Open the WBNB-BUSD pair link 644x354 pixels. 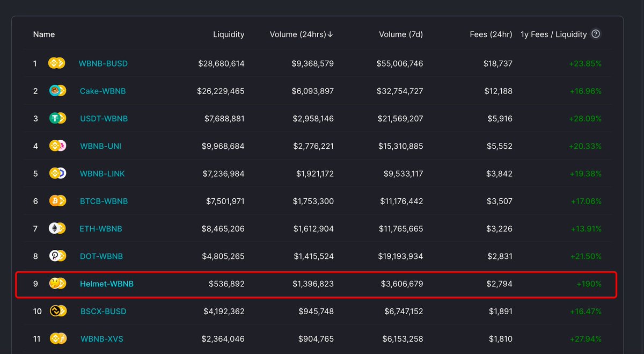click(103, 63)
